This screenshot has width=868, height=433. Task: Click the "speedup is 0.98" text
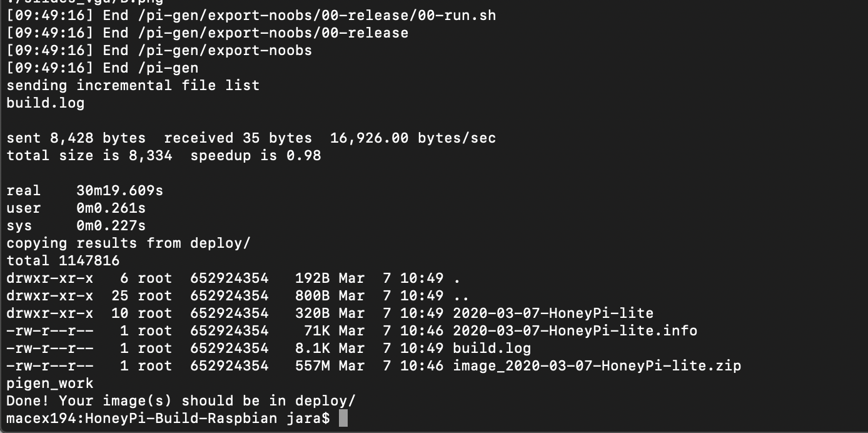[255, 155]
